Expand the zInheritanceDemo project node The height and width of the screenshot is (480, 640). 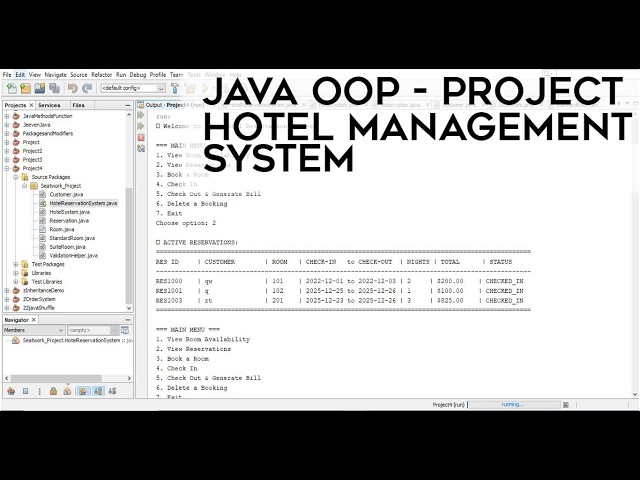point(7,291)
